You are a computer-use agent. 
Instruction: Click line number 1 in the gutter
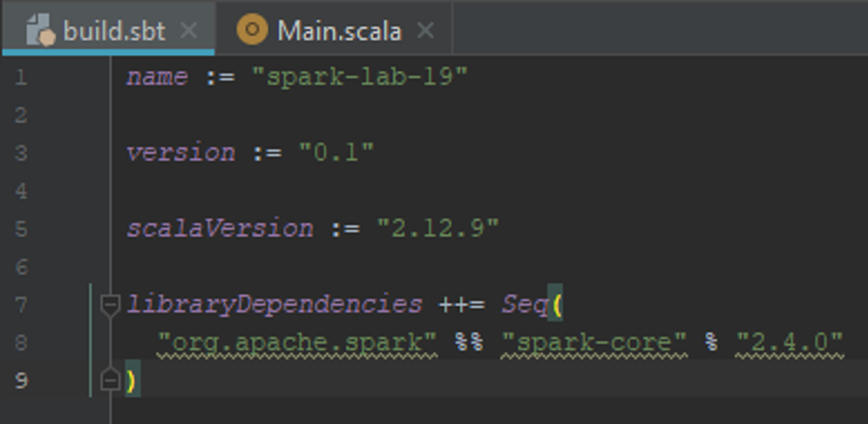tap(21, 77)
